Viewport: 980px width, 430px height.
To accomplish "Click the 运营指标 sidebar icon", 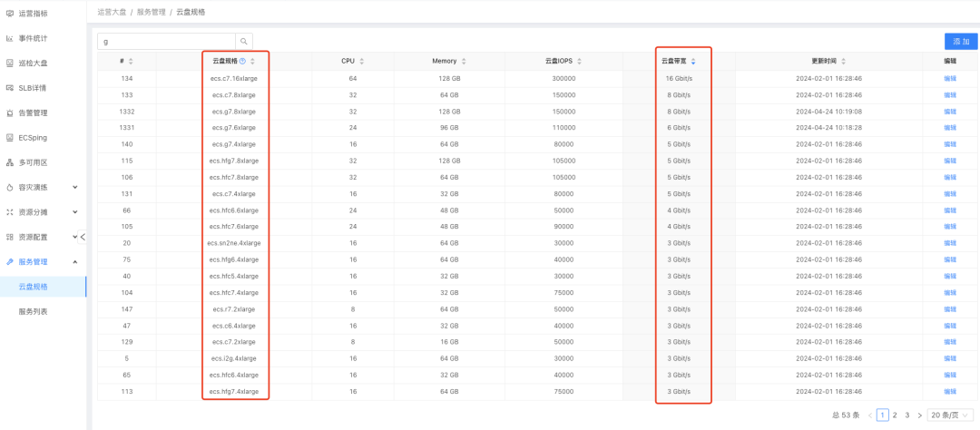I will click(9, 13).
